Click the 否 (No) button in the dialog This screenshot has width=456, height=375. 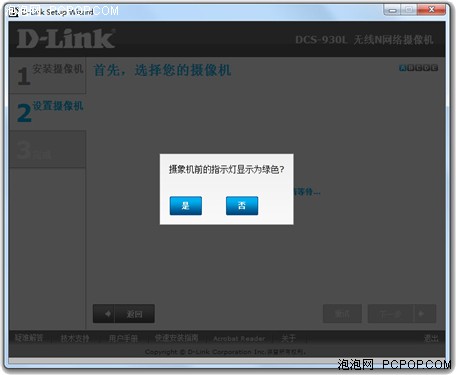click(242, 206)
